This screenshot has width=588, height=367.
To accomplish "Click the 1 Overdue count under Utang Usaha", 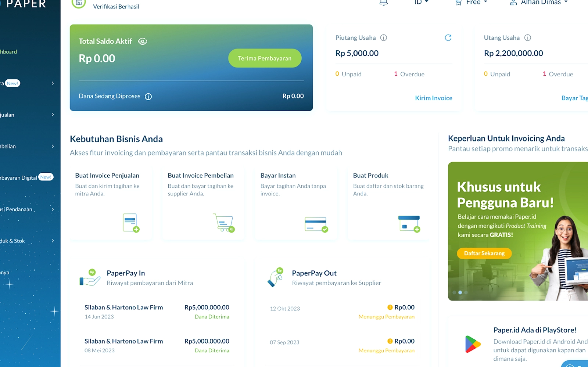I will point(558,74).
